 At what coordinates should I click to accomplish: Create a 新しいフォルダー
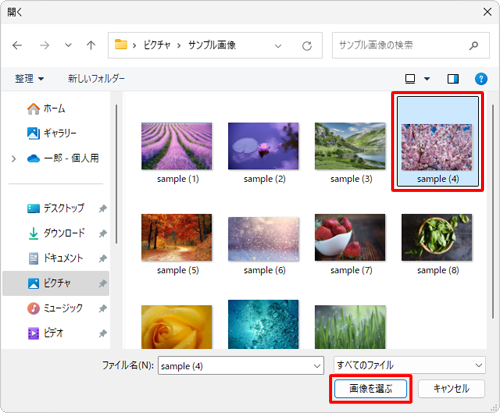96,79
